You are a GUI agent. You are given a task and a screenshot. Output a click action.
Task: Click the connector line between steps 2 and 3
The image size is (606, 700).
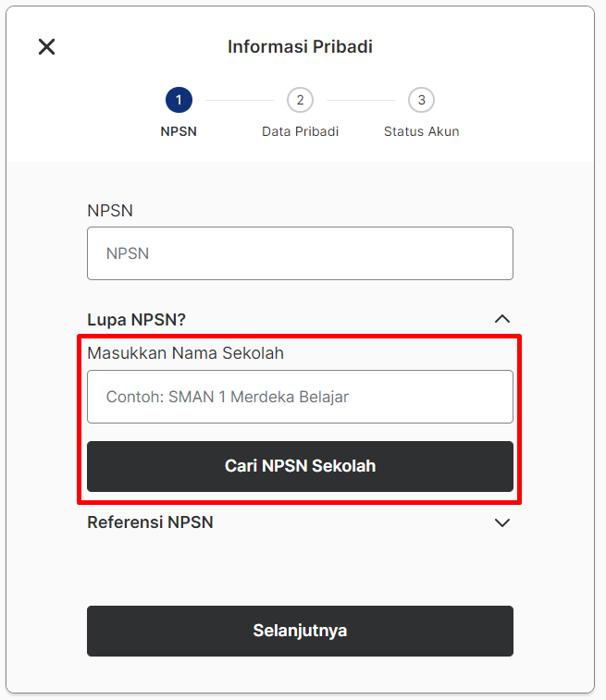(361, 101)
